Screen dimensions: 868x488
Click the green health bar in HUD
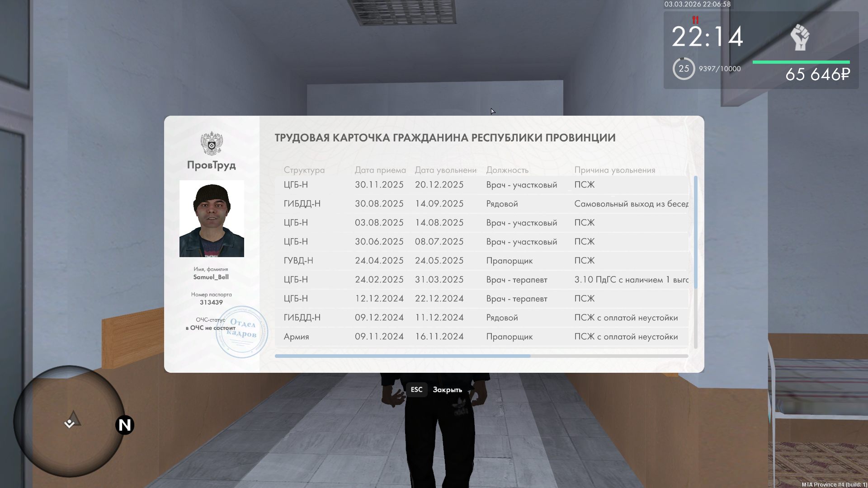pyautogui.click(x=801, y=62)
